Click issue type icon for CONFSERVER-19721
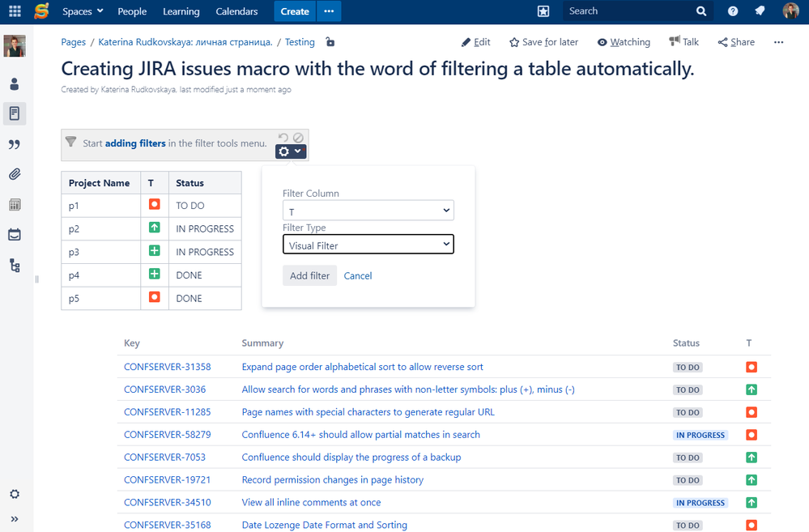This screenshot has width=809, height=532. tap(752, 480)
